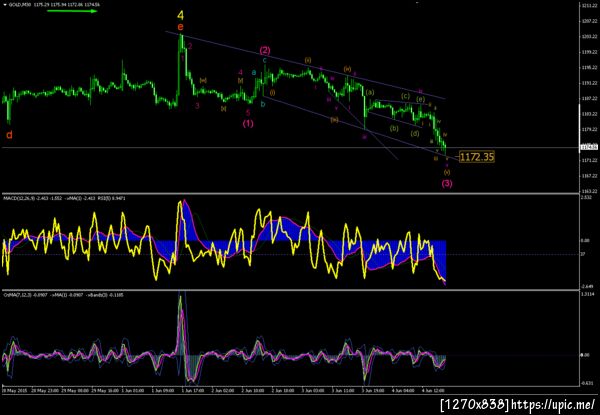
Task: Click the 3 Jun 19:00 time axis label
Action: (x=372, y=391)
